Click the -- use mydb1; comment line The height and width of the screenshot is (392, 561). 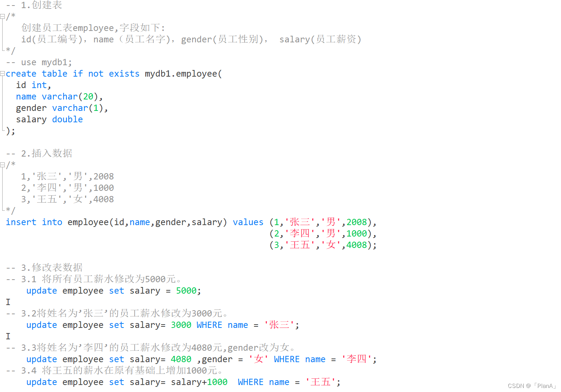point(38,62)
